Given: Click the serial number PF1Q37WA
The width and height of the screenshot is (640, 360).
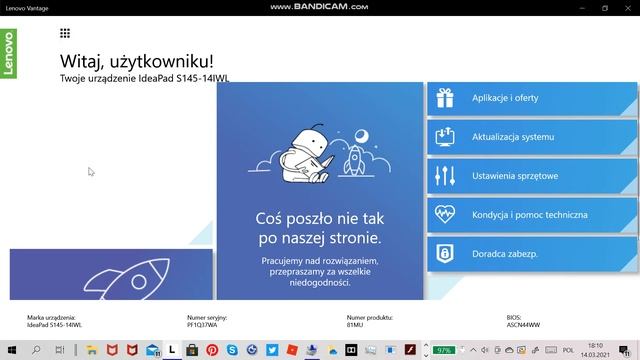Looking at the screenshot, I should [202, 325].
